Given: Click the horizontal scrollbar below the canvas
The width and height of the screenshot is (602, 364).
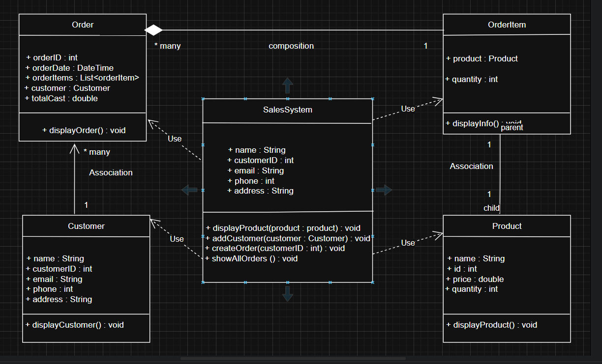Looking at the screenshot, I should [293, 359].
